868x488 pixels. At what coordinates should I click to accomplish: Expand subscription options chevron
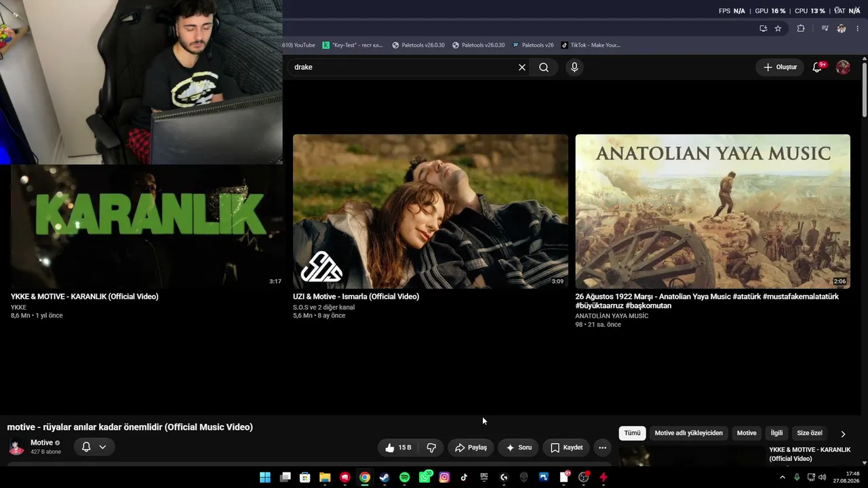point(102,447)
